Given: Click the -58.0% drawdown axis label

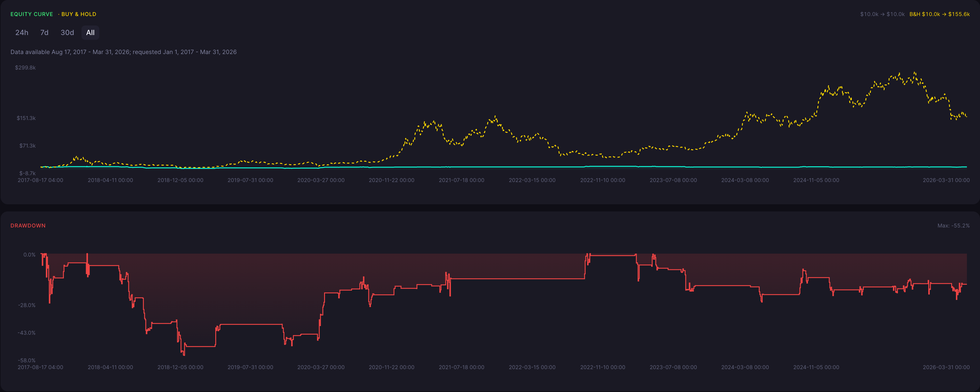Looking at the screenshot, I should point(27,361).
